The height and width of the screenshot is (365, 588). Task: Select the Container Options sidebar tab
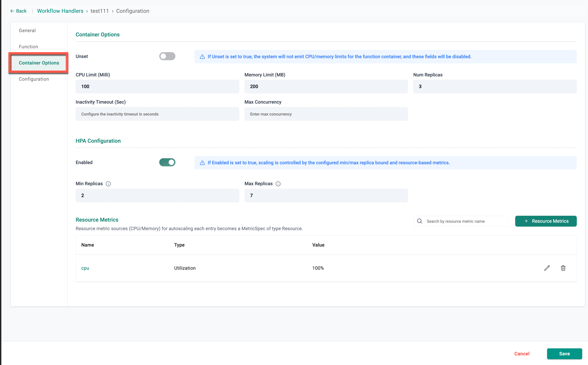39,63
